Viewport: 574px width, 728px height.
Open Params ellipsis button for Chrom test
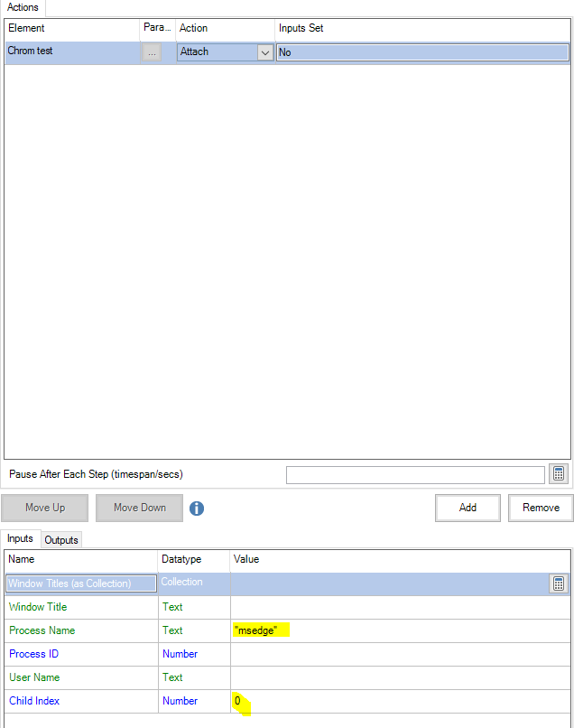(152, 52)
